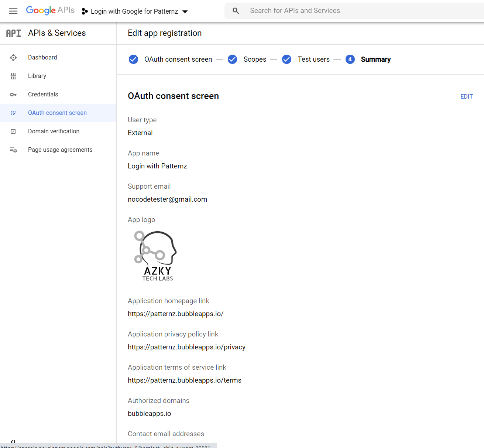Collapse the left sidebar panel

(13, 441)
